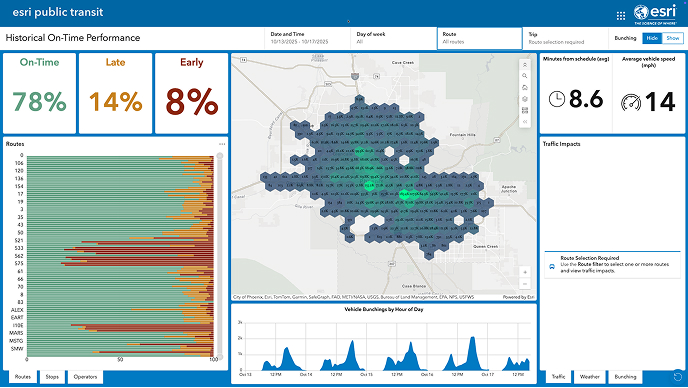This screenshot has height=388, width=688.
Task: Open the Trip filter dropdown
Action: click(x=565, y=38)
